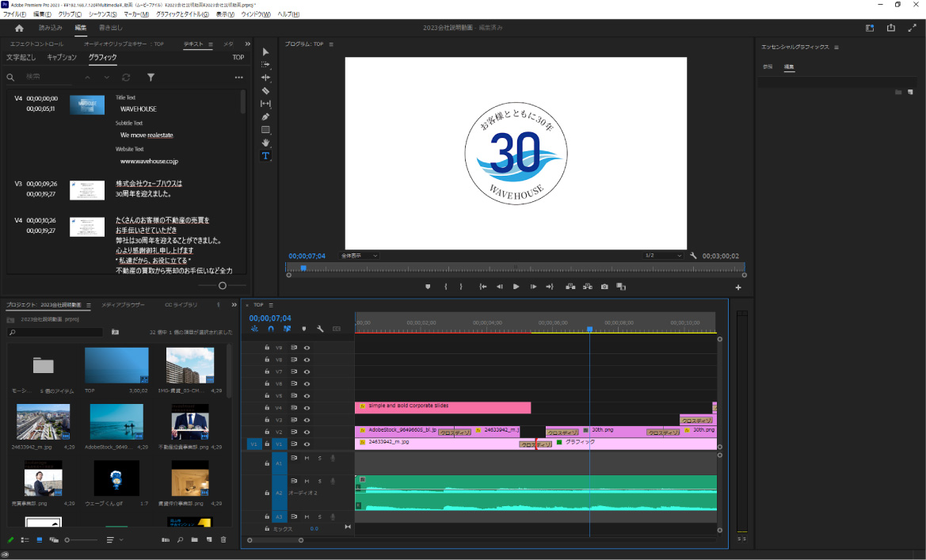Click the Home icon in header
The height and width of the screenshot is (560, 926).
tap(19, 28)
